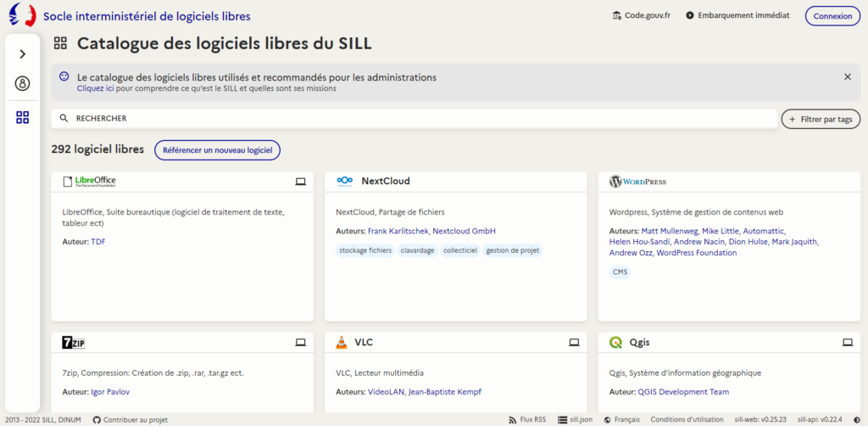
Task: Click desktop icon on Qgis card
Action: tap(848, 343)
